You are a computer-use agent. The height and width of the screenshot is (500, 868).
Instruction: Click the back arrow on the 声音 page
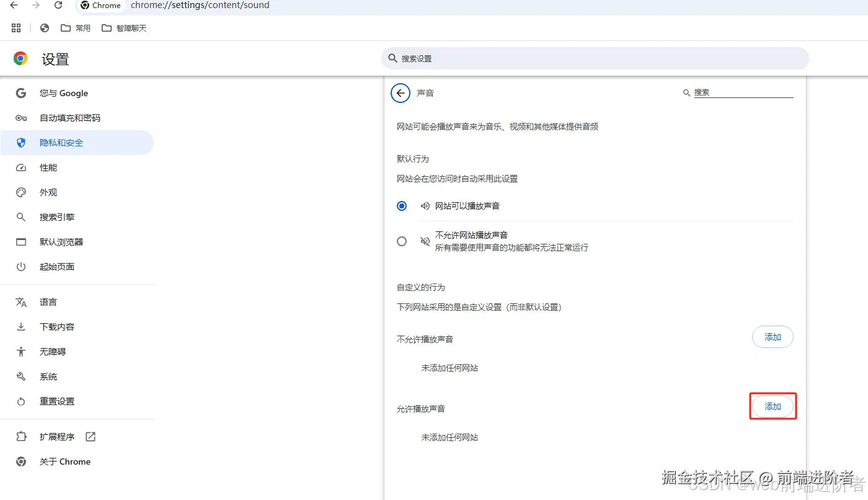(x=400, y=92)
